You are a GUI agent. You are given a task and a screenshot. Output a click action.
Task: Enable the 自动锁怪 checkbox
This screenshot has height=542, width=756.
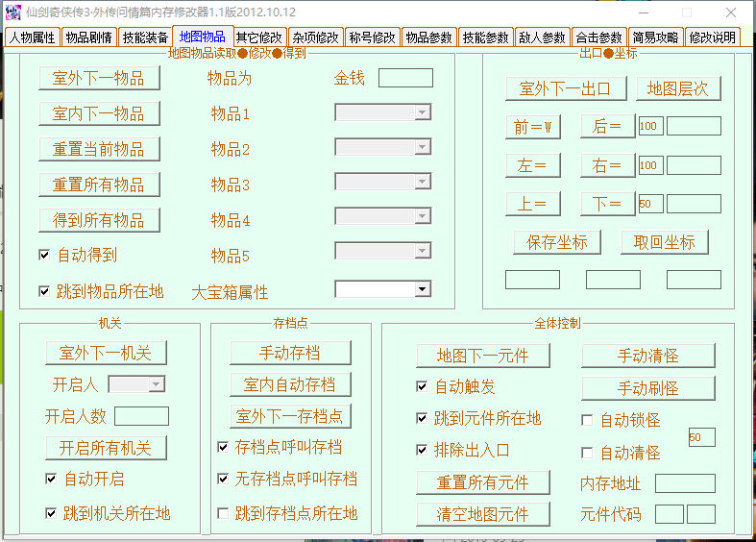pyautogui.click(x=587, y=420)
